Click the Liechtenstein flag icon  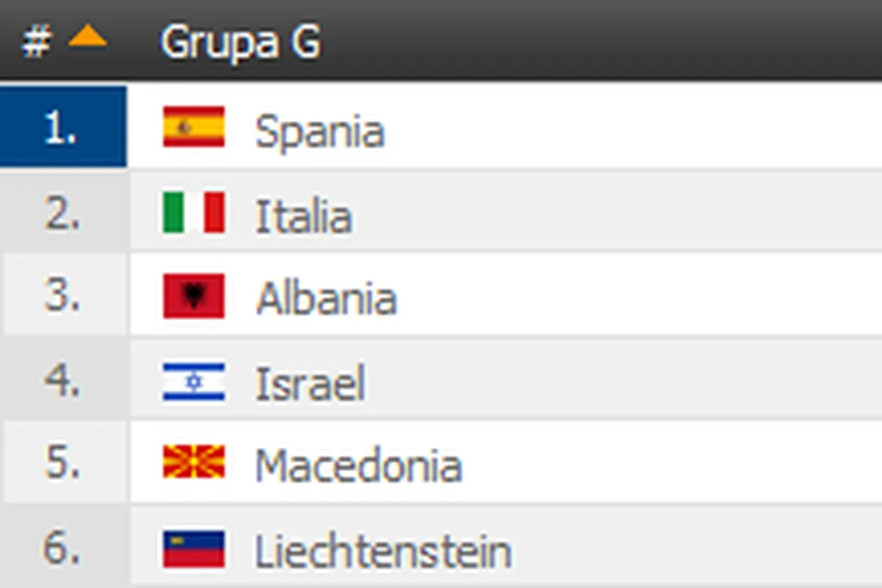[193, 549]
